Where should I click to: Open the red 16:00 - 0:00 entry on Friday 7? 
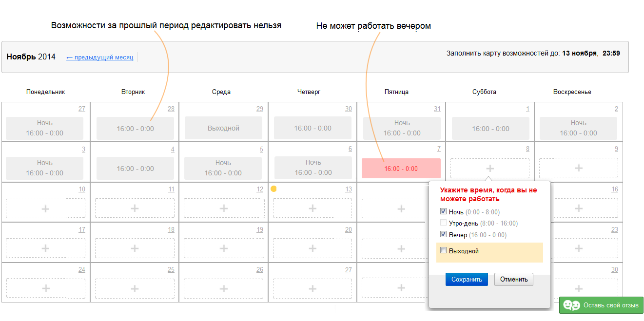coord(401,169)
